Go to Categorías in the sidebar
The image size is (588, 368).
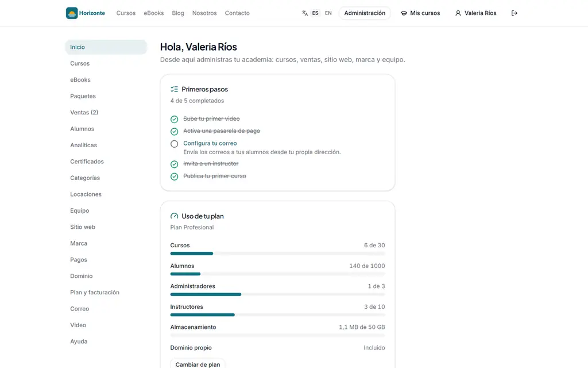(106, 178)
